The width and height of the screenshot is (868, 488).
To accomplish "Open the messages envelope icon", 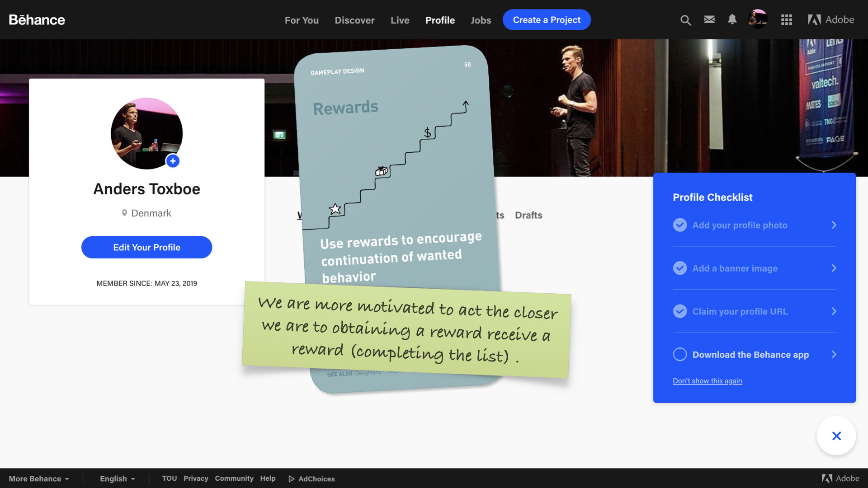I will coord(709,19).
